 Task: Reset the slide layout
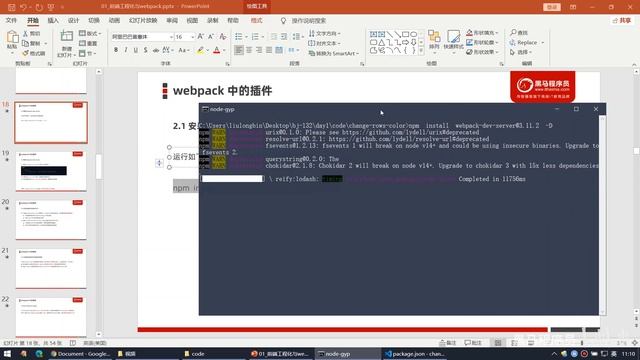[88, 43]
